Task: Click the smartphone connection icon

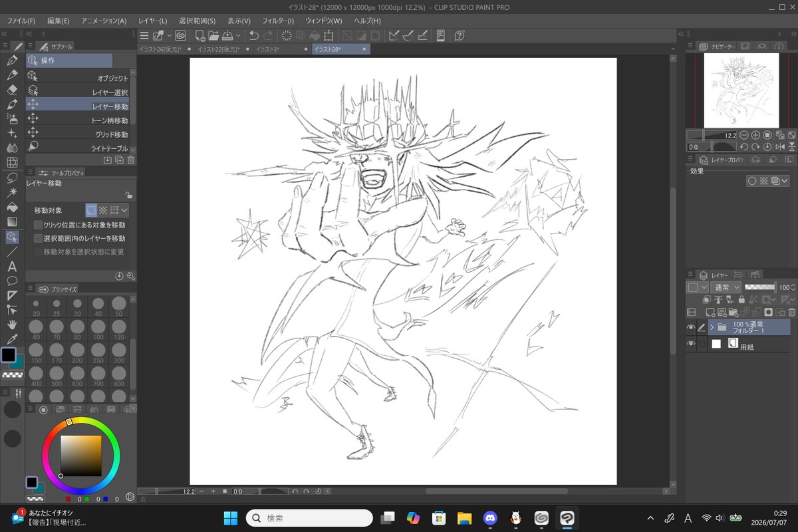Action: [x=440, y=35]
